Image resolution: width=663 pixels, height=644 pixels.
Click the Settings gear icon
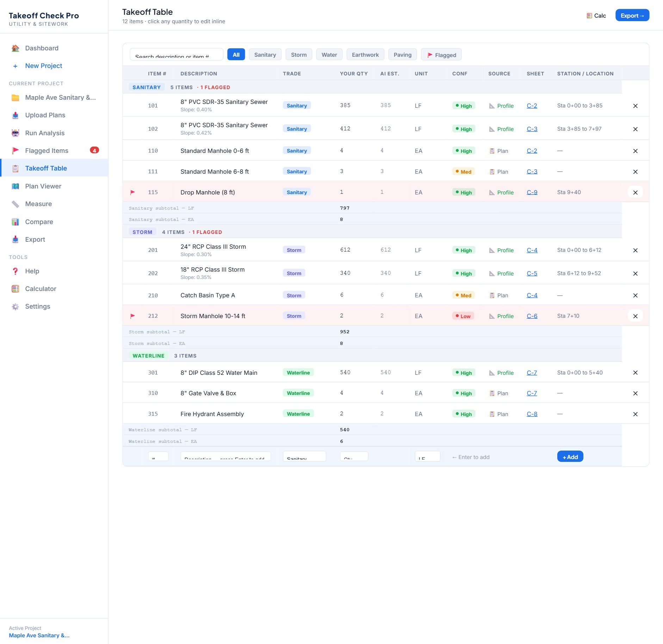click(x=15, y=306)
